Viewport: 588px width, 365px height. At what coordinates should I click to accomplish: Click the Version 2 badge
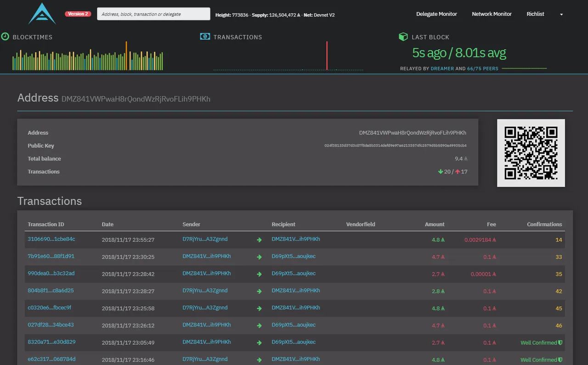(x=77, y=14)
